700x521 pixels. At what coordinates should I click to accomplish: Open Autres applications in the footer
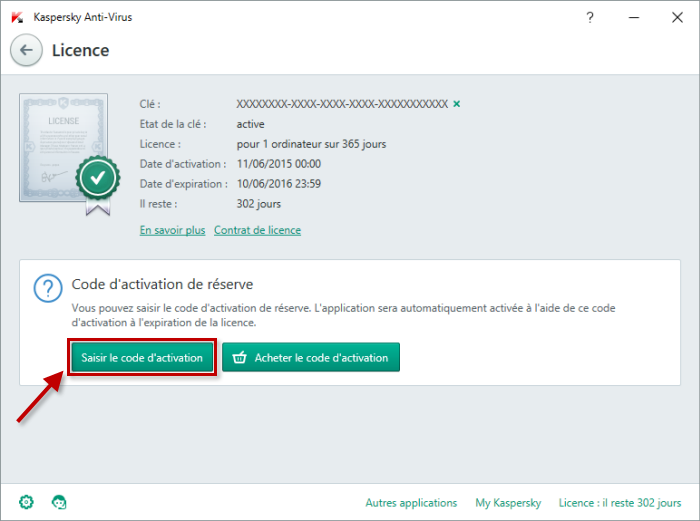411,503
